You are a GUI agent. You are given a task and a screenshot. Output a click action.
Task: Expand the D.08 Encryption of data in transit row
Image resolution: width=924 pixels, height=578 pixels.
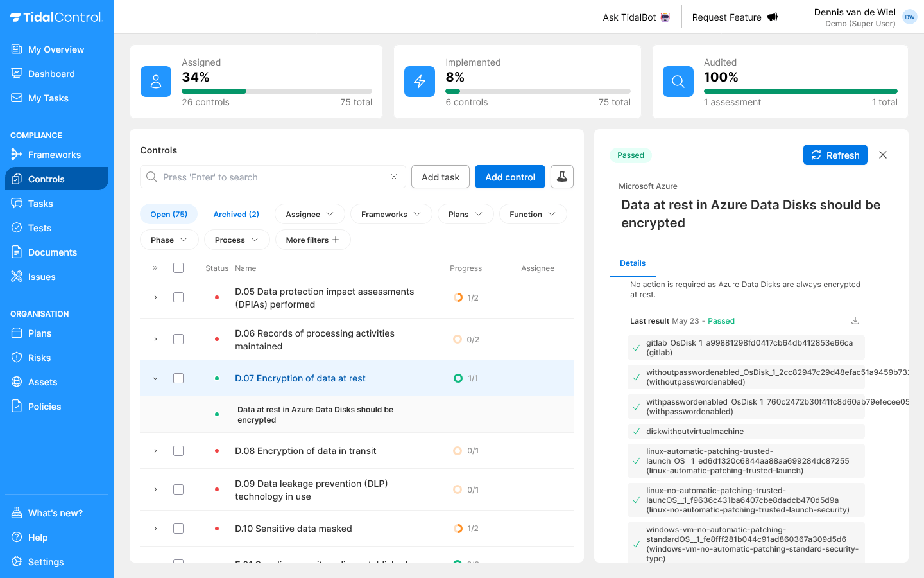click(x=155, y=451)
